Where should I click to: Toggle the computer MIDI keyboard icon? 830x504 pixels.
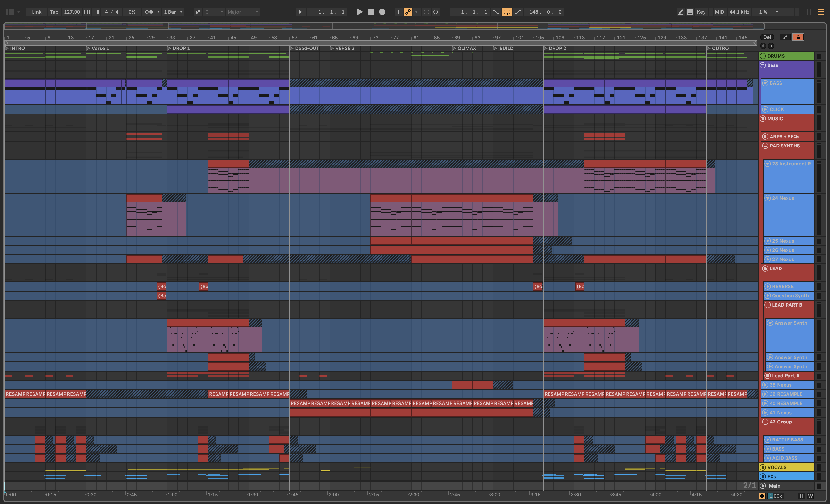coord(690,12)
